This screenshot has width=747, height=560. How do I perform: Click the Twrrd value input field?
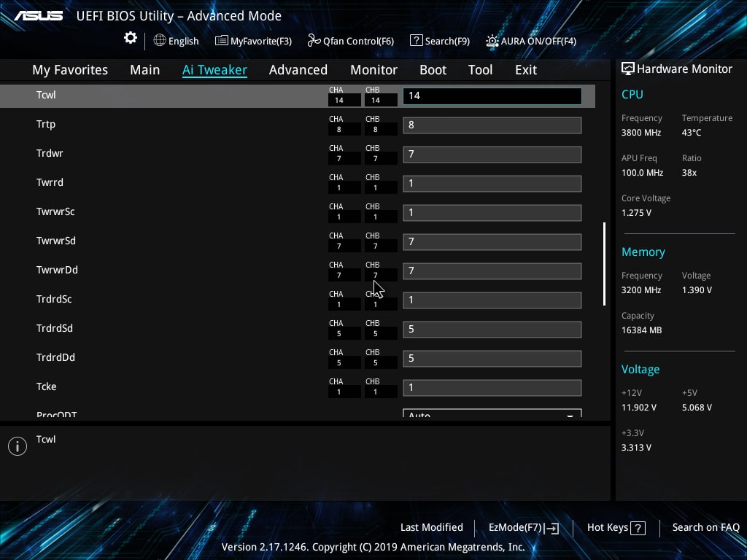(492, 183)
